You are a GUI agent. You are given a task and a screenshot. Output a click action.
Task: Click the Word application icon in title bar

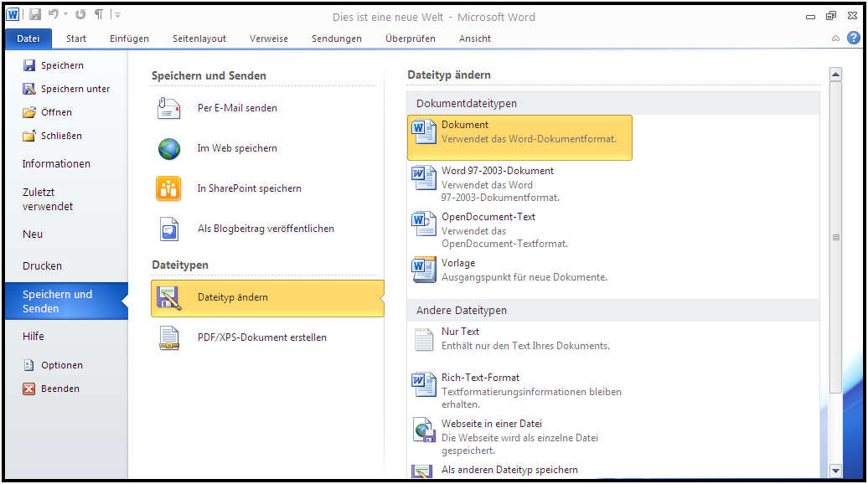(x=13, y=14)
